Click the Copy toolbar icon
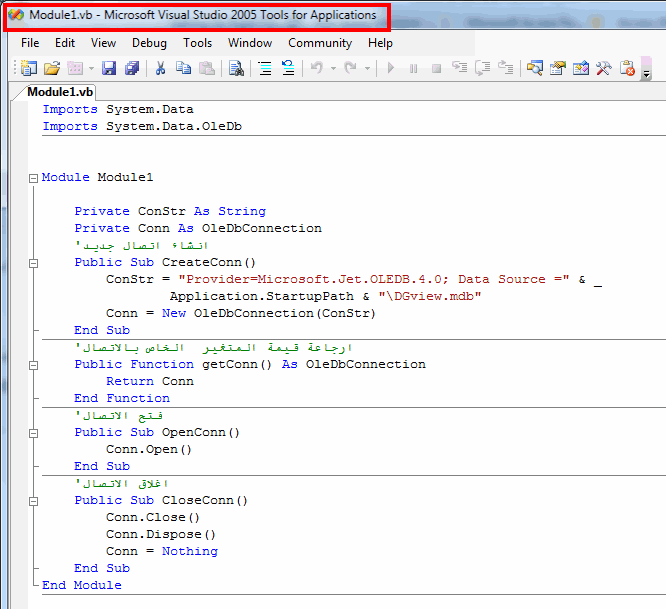666x609 pixels. tap(183, 68)
